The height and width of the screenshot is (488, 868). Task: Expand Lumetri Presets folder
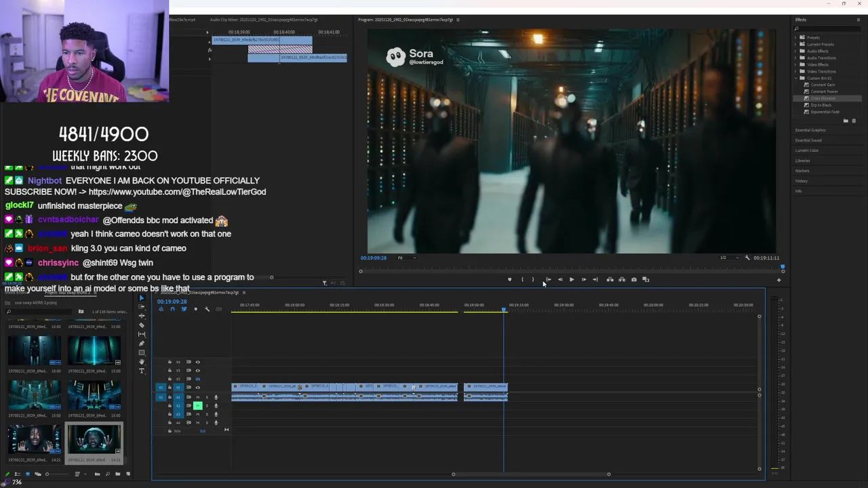point(795,44)
